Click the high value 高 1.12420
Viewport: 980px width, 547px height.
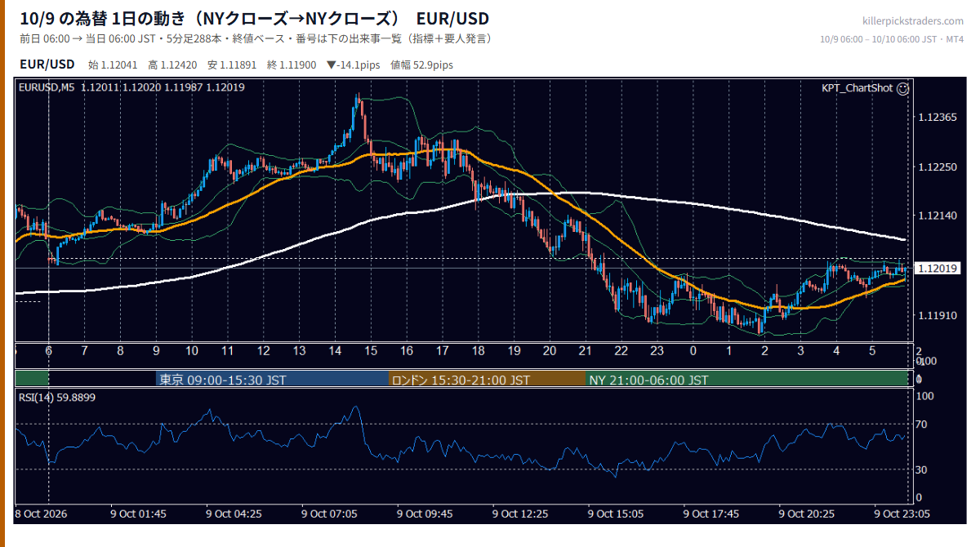pyautogui.click(x=173, y=64)
